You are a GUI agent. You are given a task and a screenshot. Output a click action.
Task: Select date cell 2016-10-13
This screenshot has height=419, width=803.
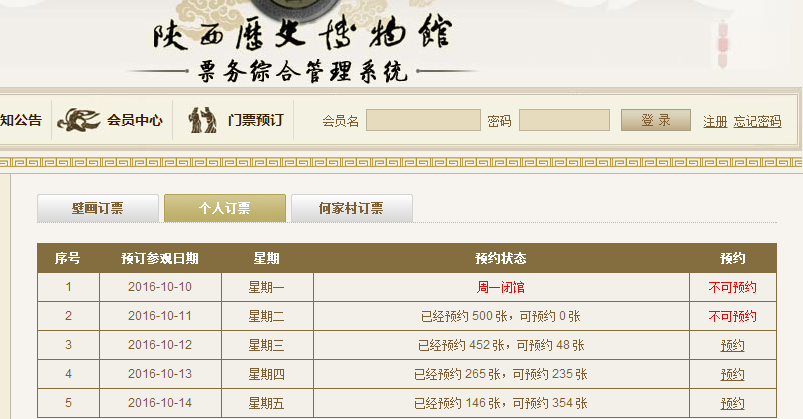tap(160, 374)
